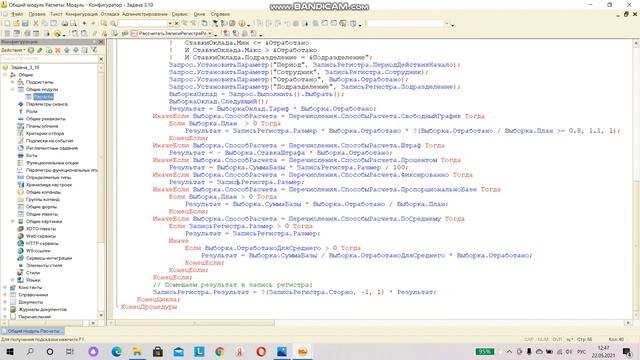Expand the Документы tree node
The width and height of the screenshot is (640, 360).
(x=5, y=302)
